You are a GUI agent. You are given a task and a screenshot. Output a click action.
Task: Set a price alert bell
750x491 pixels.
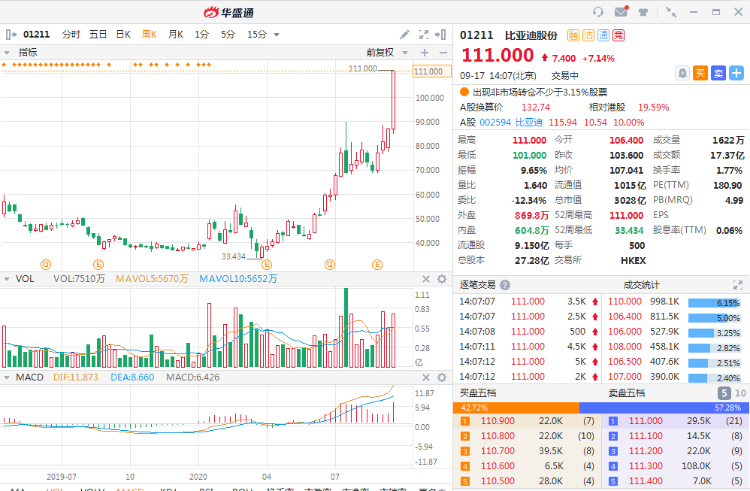(x=683, y=73)
